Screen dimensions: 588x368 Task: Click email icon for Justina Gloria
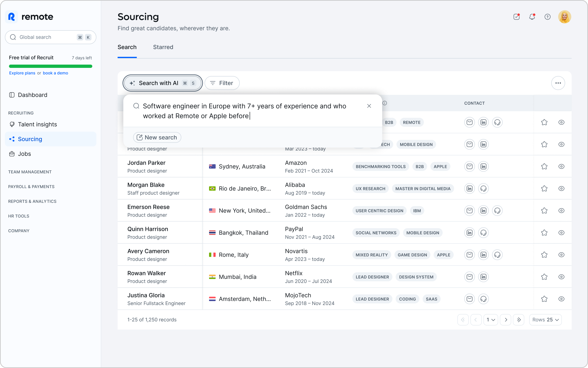tap(470, 299)
